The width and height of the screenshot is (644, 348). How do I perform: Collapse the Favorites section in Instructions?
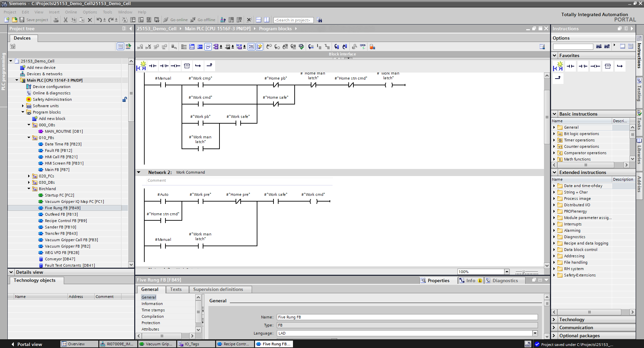point(555,55)
